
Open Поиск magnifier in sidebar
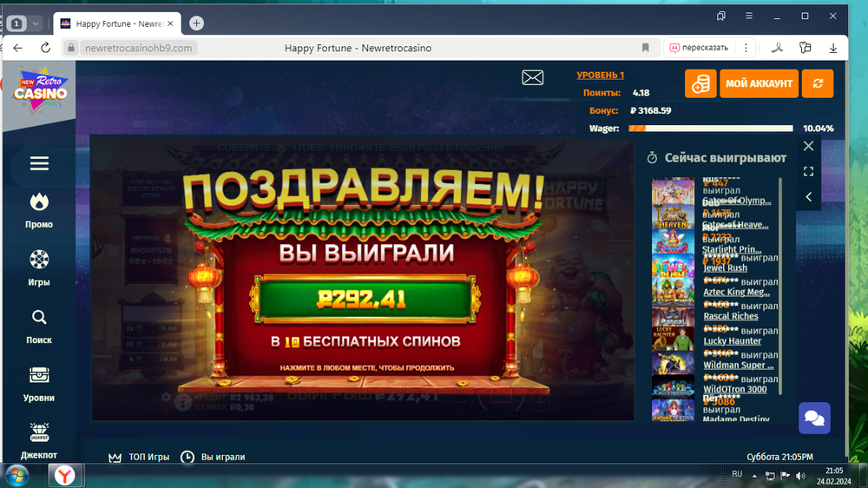pos(39,318)
